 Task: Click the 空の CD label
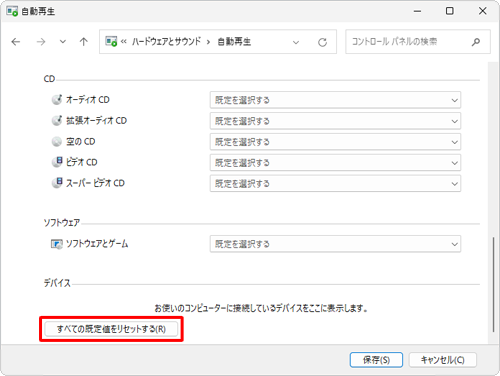(81, 141)
